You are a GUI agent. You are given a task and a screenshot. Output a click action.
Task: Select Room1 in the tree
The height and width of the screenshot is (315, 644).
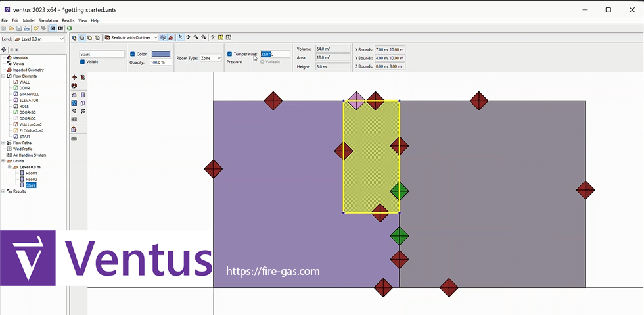(32, 173)
